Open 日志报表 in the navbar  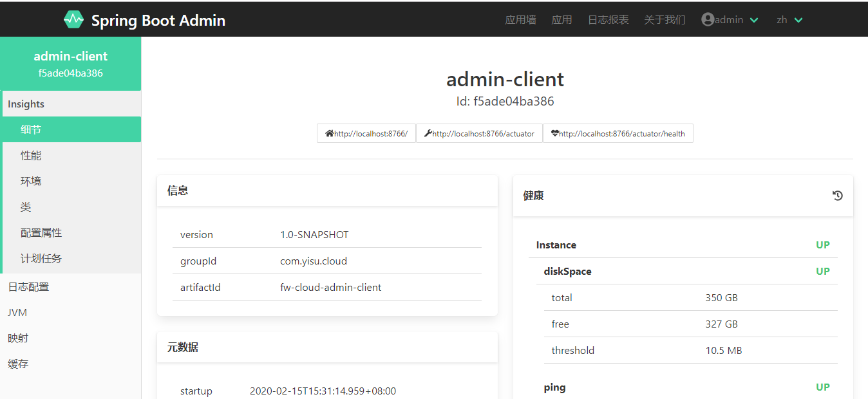608,20
